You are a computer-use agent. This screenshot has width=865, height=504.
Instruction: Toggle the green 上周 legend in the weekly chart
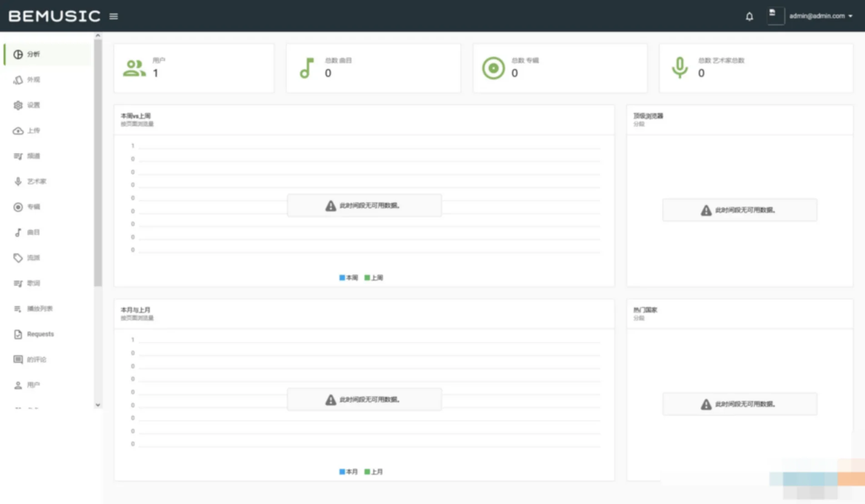coord(374,278)
